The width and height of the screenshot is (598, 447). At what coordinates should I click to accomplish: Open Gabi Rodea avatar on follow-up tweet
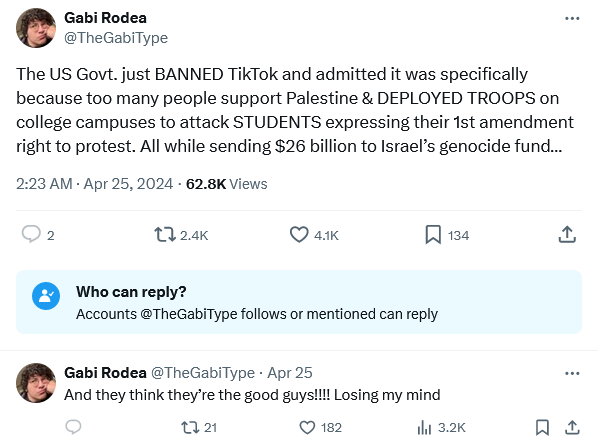(x=36, y=383)
